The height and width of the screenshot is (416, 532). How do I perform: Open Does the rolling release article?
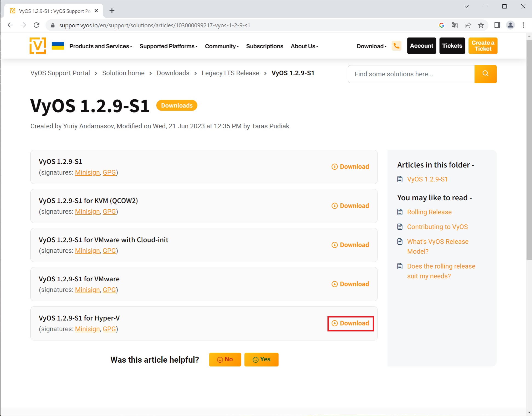point(441,271)
